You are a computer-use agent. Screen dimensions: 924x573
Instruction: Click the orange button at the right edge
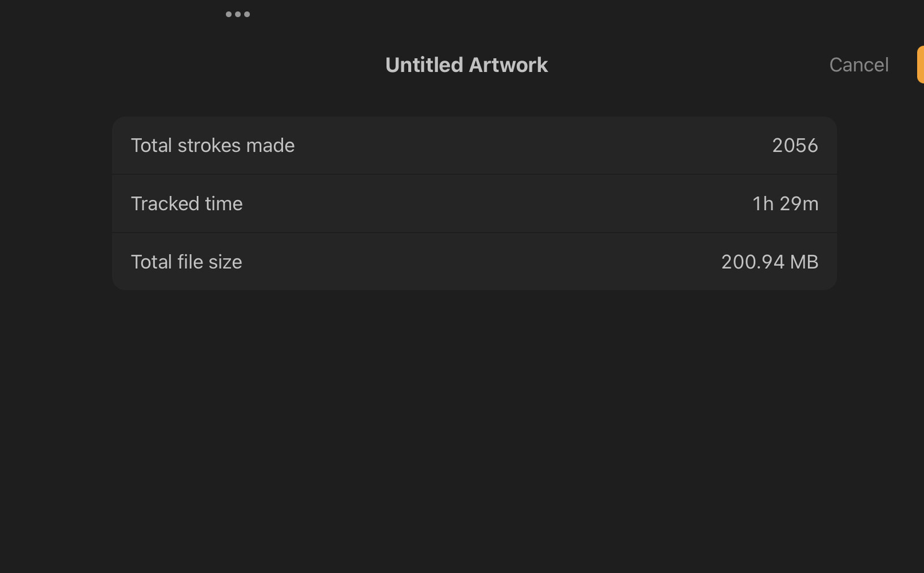921,65
